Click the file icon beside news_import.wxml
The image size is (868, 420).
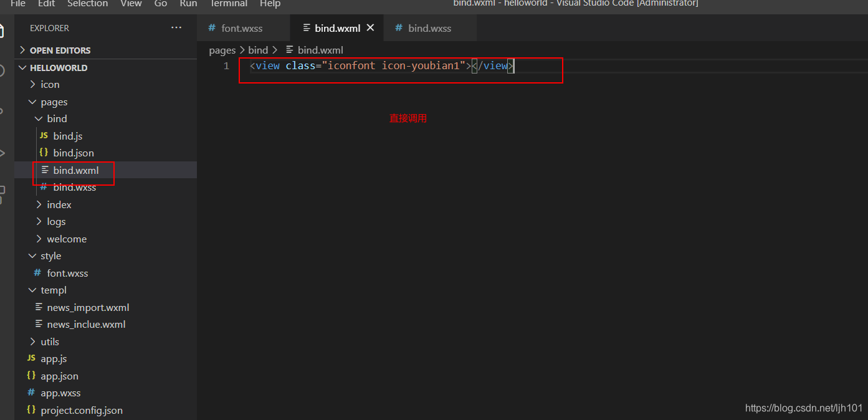click(x=39, y=307)
